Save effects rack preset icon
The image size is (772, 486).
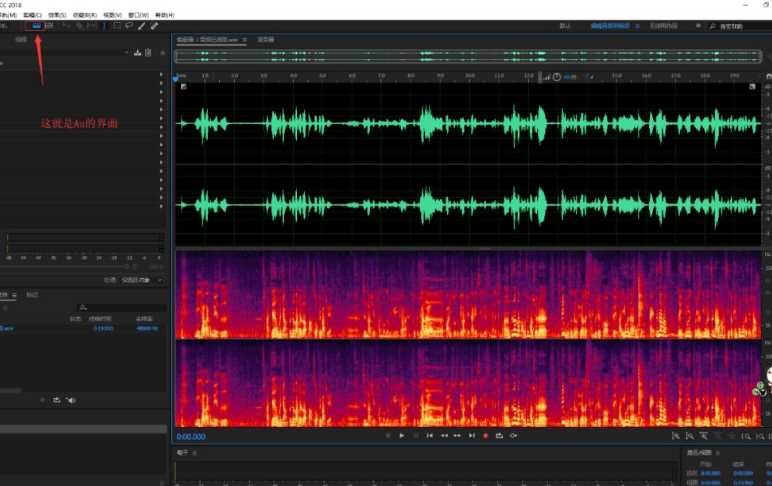pyautogui.click(x=137, y=53)
